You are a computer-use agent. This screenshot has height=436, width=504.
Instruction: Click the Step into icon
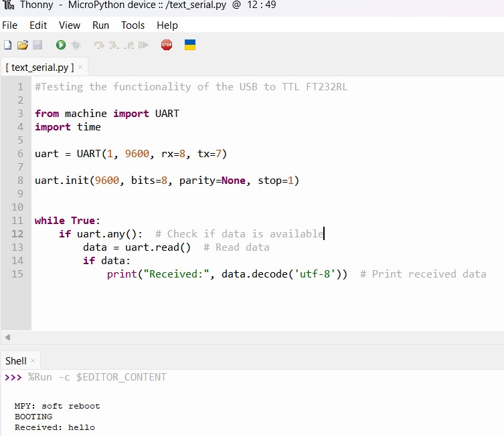coord(114,45)
